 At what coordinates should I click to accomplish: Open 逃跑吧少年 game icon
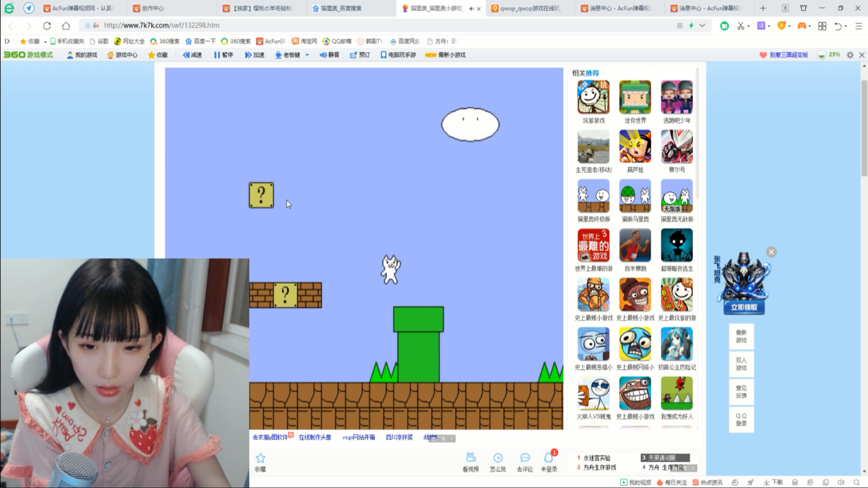pyautogui.click(x=676, y=97)
